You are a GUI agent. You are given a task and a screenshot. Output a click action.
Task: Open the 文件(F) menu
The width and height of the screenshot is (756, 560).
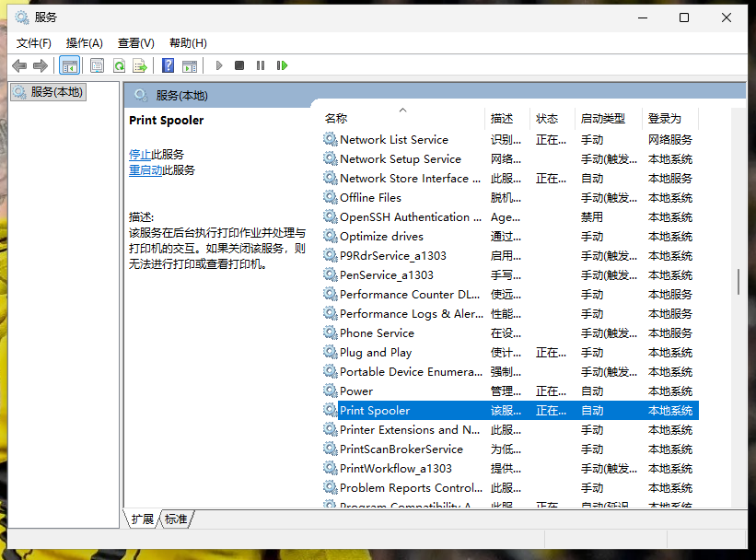point(34,43)
